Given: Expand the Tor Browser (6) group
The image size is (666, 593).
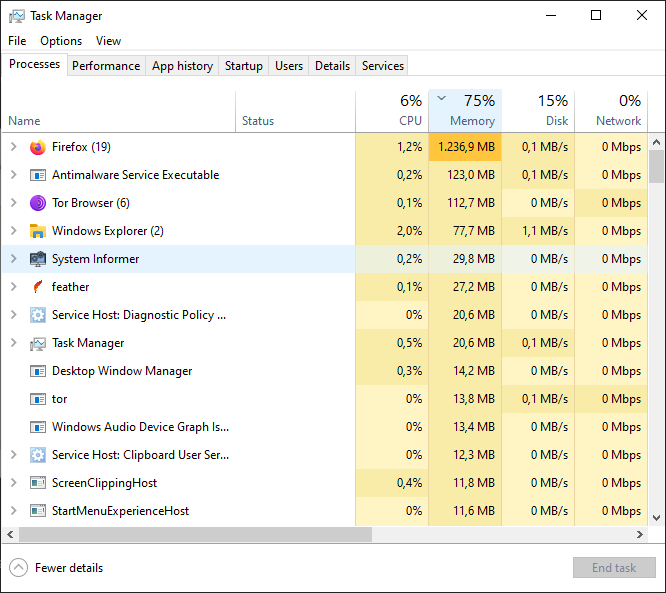Looking at the screenshot, I should tap(14, 203).
